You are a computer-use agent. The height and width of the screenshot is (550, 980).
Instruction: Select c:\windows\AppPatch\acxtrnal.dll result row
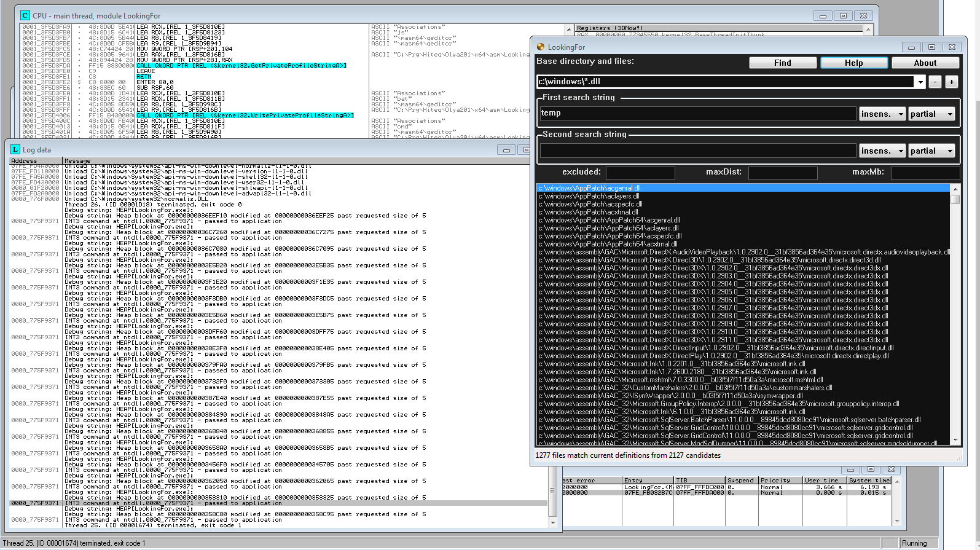coord(743,212)
